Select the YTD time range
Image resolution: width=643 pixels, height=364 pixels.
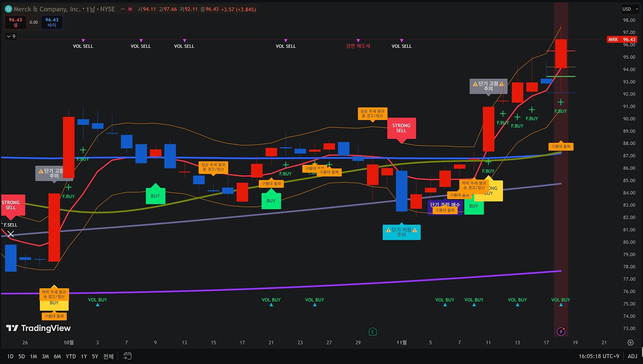point(71,356)
